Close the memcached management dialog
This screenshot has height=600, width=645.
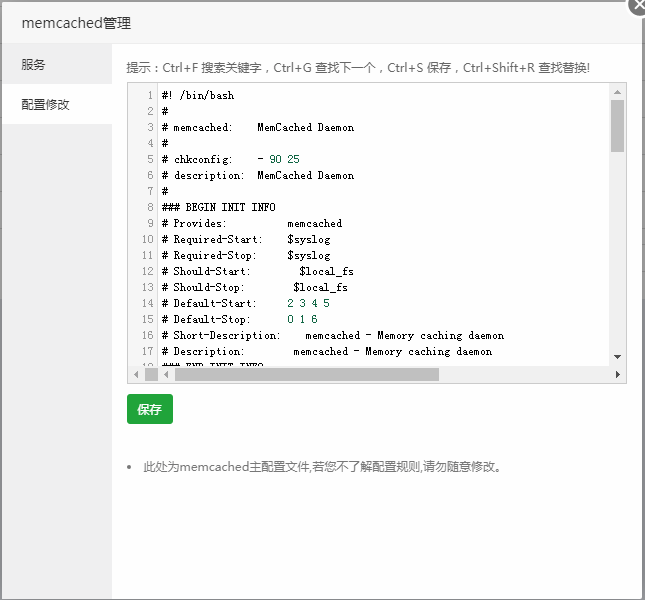click(x=638, y=5)
